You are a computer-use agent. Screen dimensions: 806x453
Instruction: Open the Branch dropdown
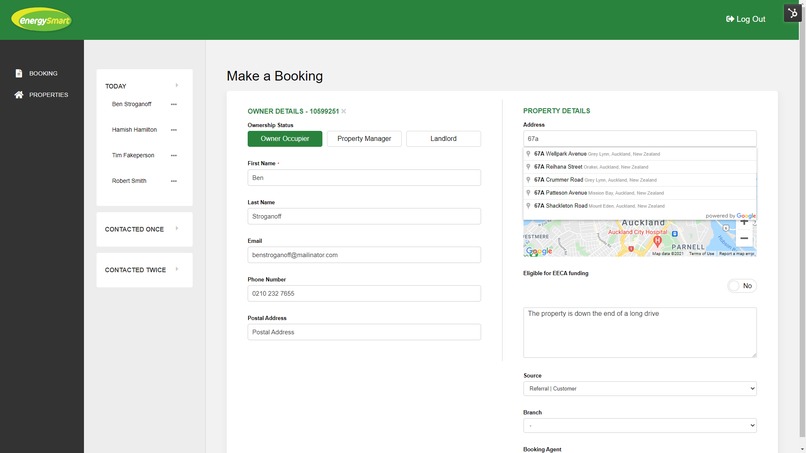tap(639, 425)
